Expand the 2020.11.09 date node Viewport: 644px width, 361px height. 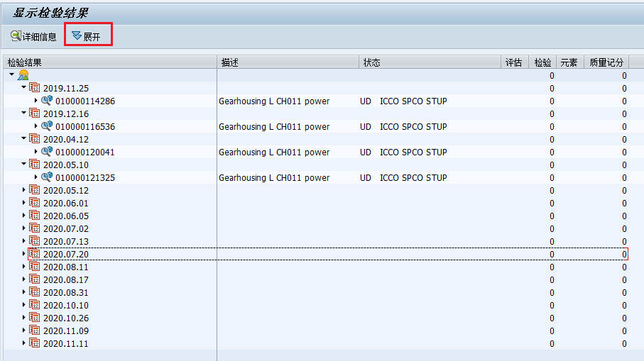pos(24,330)
